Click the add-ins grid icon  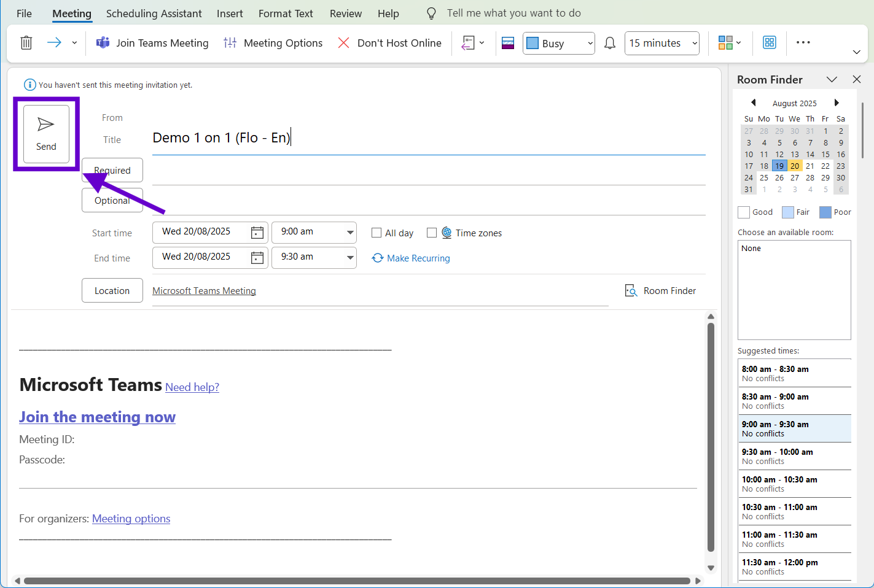[770, 42]
